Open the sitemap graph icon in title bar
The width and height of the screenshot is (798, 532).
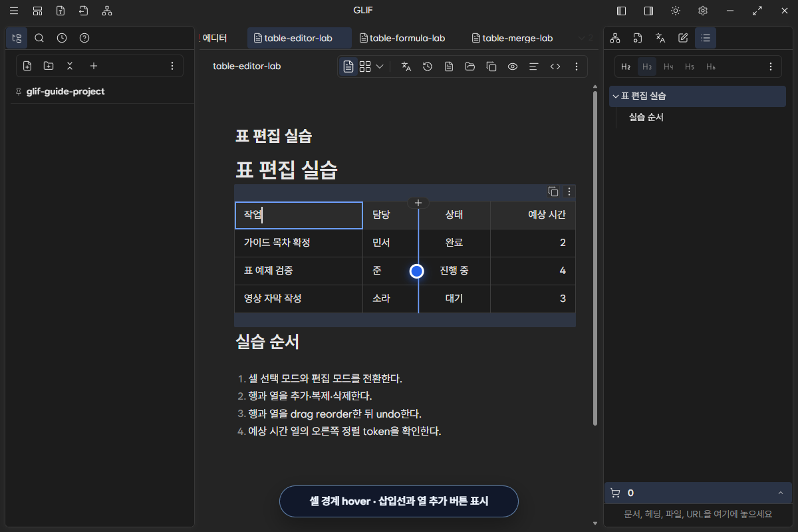click(x=107, y=11)
